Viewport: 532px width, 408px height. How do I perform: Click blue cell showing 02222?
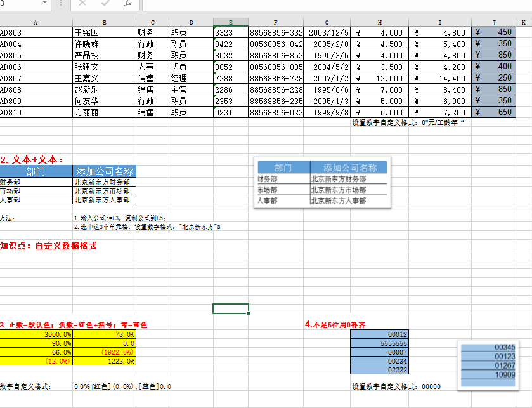380,370
